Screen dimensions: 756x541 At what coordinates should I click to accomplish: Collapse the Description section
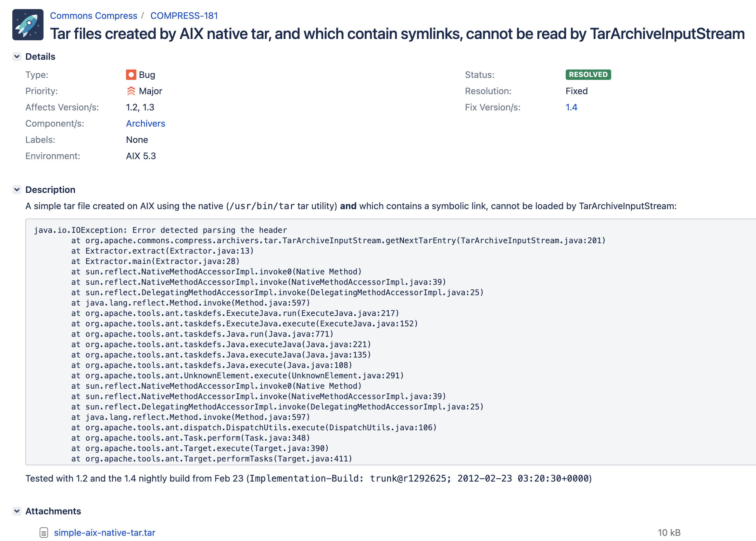17,190
